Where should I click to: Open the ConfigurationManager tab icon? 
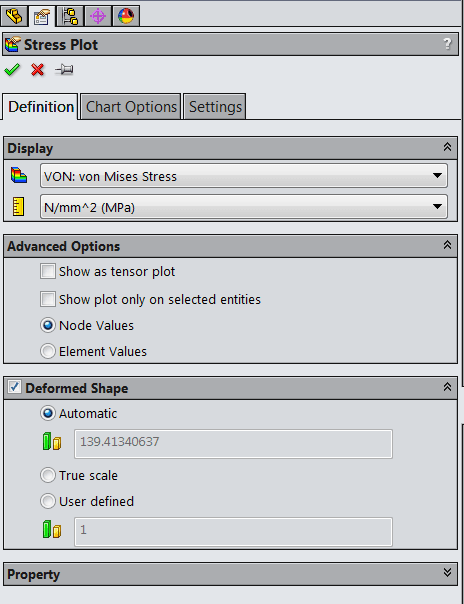tap(70, 16)
